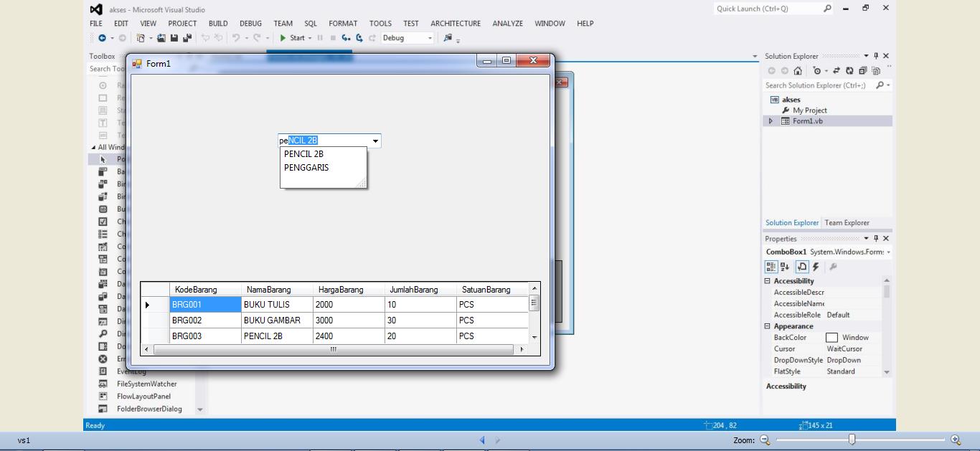The height and width of the screenshot is (451, 980).
Task: Open the PROJECT menu
Action: [x=182, y=24]
